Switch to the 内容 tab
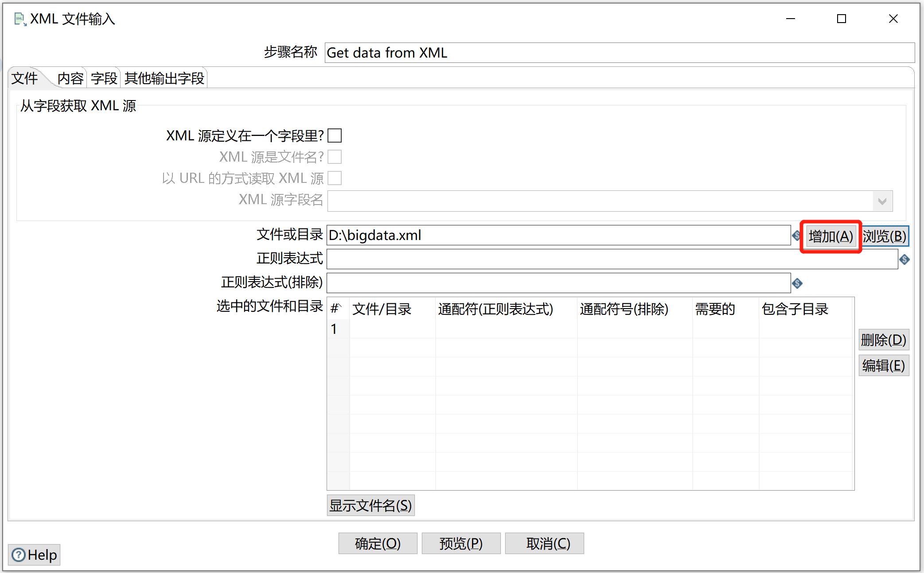Image resolution: width=924 pixels, height=573 pixels. [70, 78]
